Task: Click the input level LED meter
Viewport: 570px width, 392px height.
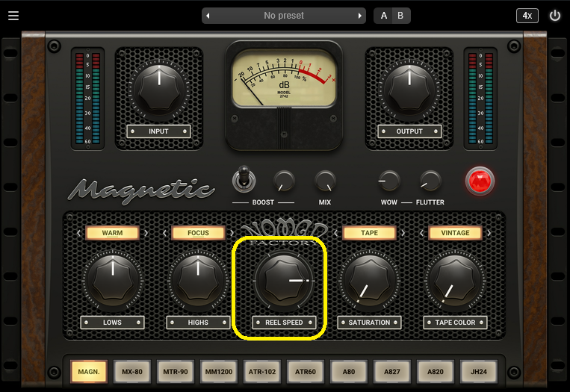Action: click(x=87, y=98)
